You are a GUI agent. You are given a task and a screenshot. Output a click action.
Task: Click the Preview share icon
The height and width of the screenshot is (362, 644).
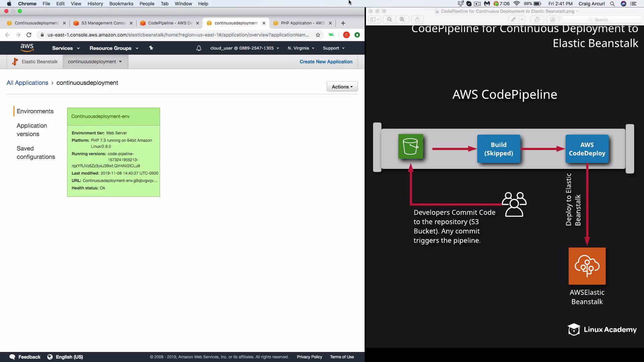tap(417, 19)
